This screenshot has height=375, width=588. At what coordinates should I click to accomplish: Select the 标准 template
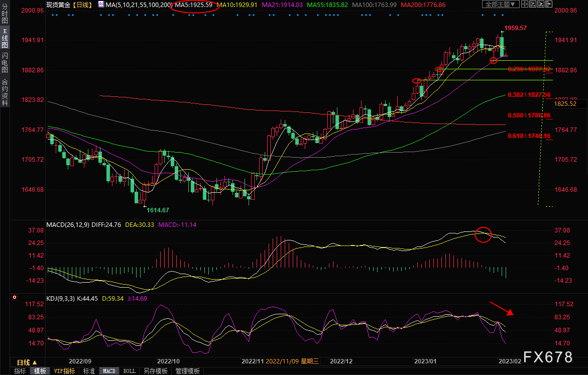coord(89,371)
